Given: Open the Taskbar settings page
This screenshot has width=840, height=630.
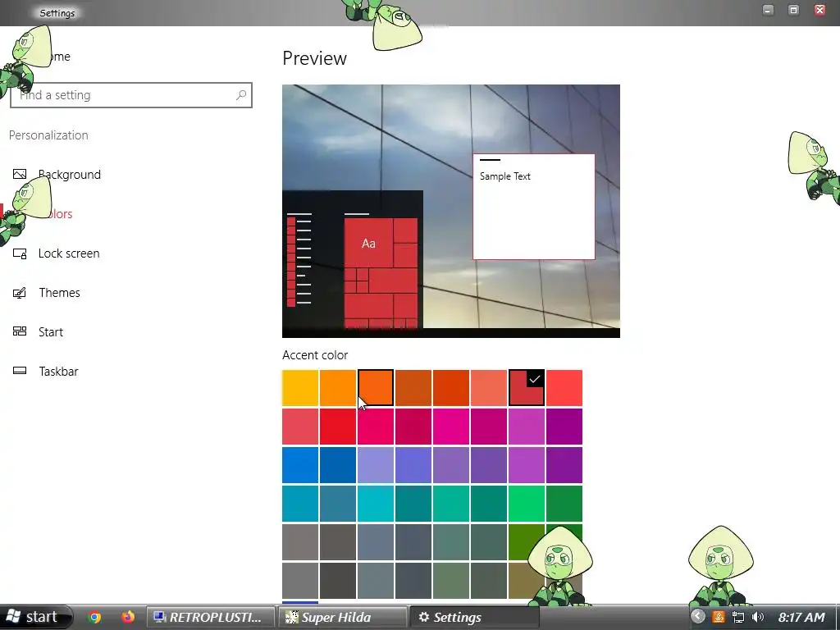Looking at the screenshot, I should click(x=58, y=372).
